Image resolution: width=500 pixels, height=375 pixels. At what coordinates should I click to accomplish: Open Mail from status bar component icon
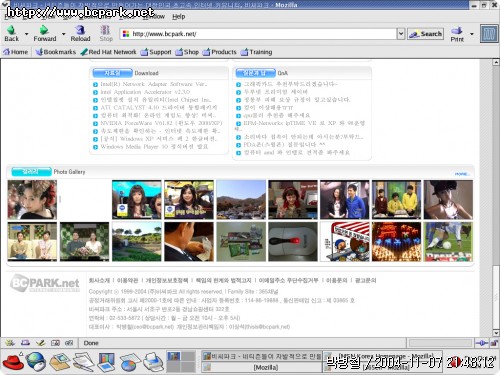pyautogui.click(x=25, y=343)
